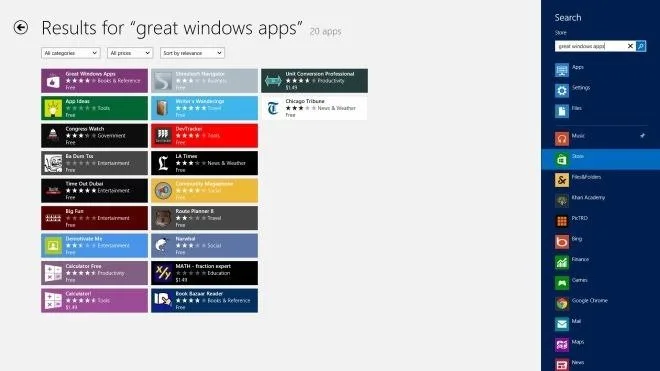Open the DevTracker app icon

[x=163, y=136]
